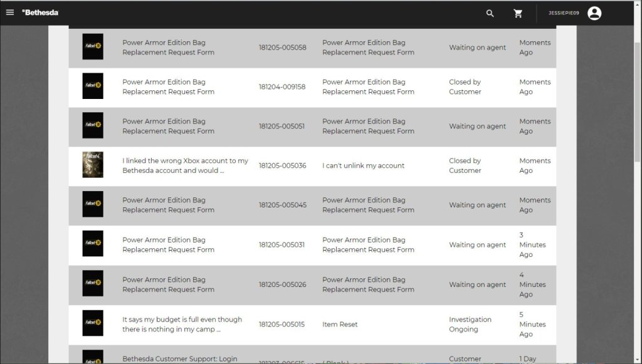642x364 pixels.
Task: Click the JESSIEPIE09 username
Action: click(x=564, y=13)
